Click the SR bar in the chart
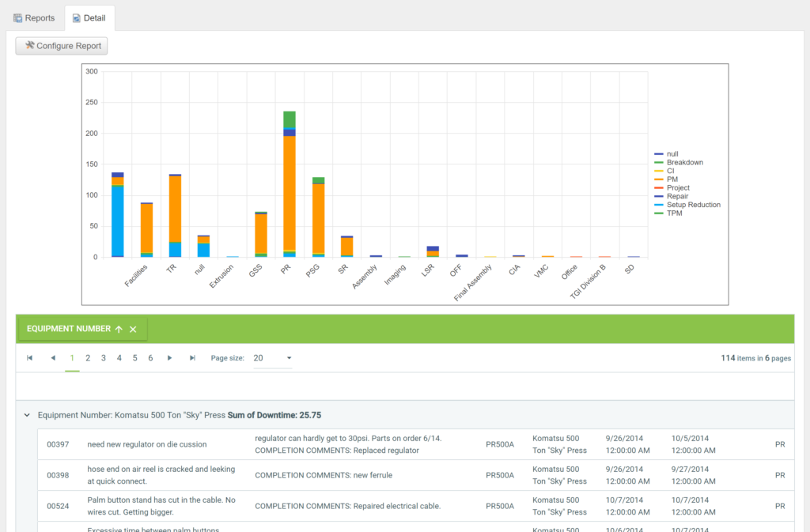 click(347, 246)
